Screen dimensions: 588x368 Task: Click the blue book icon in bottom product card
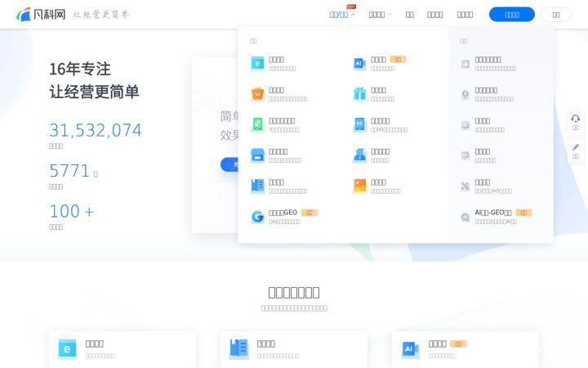click(x=238, y=349)
